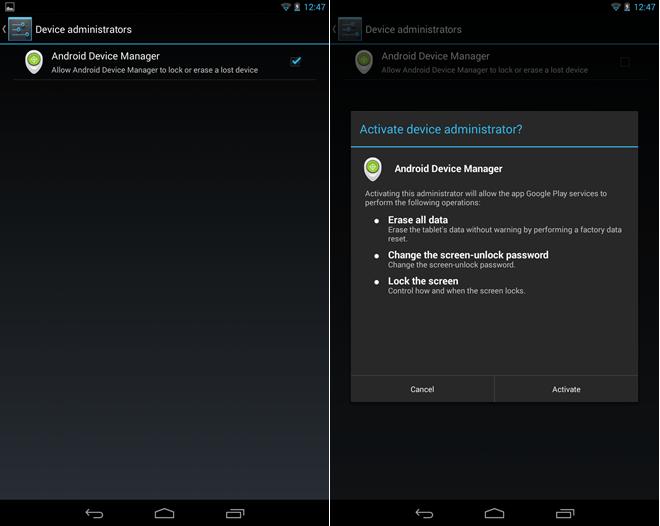Tap the Home navigation button on the right screen

coord(494,513)
